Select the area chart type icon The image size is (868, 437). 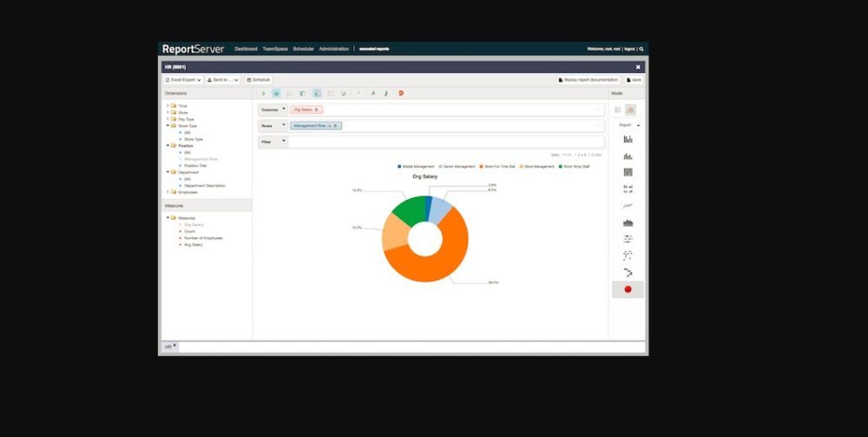click(x=628, y=222)
